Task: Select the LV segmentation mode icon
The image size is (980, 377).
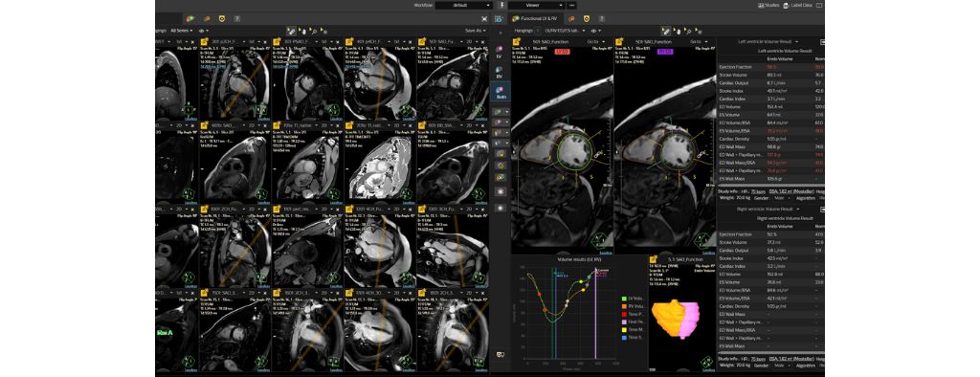Action: coord(500,51)
